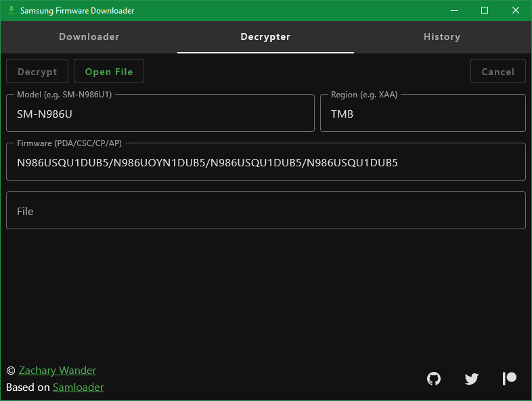This screenshot has width=532, height=401.
Task: Open the Zachary Wander link
Action: click(58, 371)
